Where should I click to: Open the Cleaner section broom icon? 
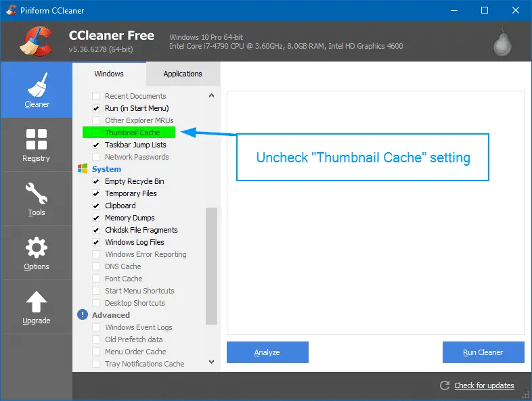pyautogui.click(x=37, y=85)
